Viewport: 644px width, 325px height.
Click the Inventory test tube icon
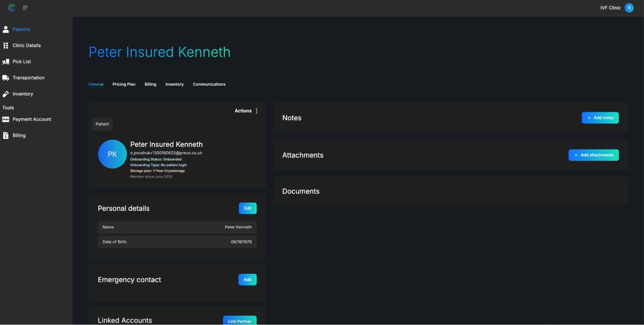tap(6, 94)
